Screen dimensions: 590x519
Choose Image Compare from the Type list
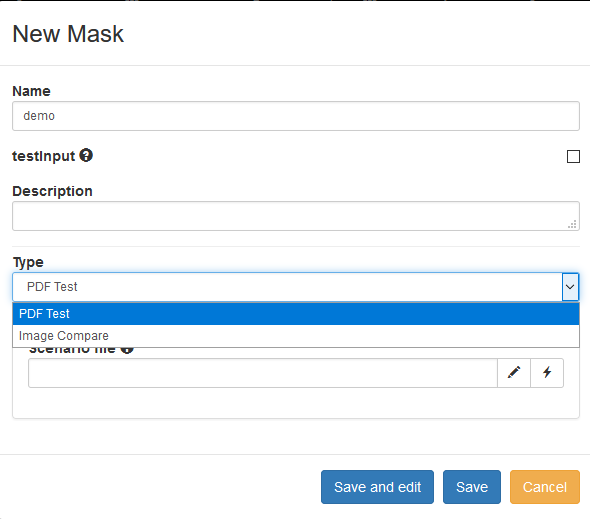(x=296, y=336)
